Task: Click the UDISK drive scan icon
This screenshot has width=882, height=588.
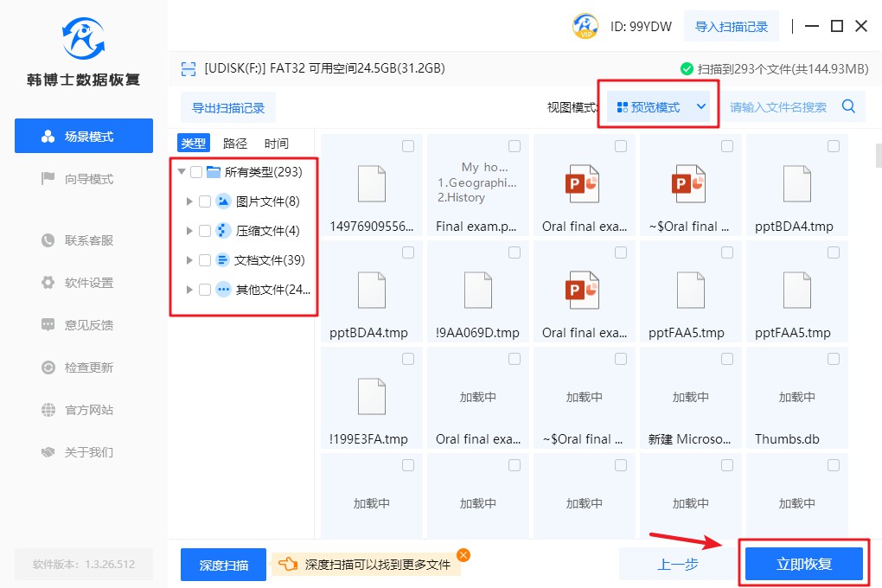Action: click(x=188, y=68)
